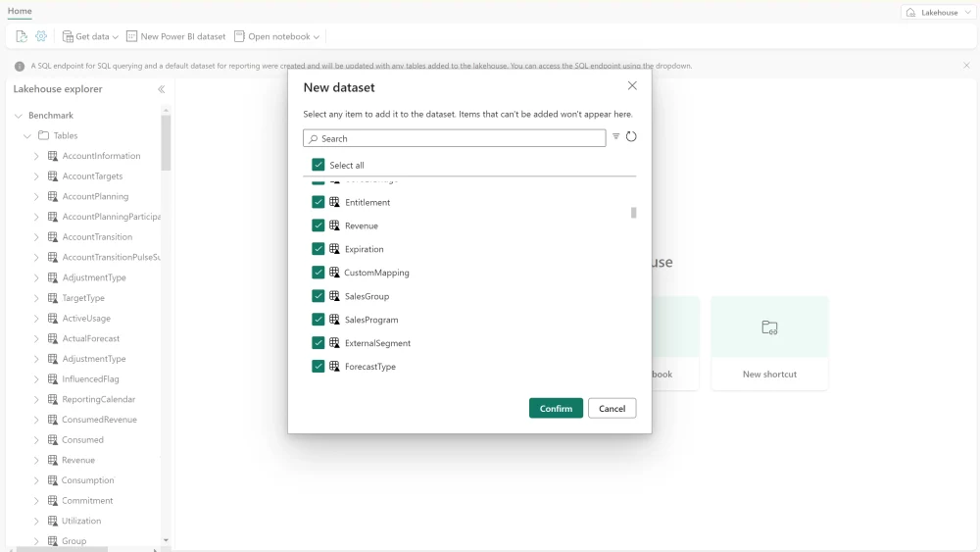980x552 pixels.
Task: Cancel the New dataset dialog
Action: (x=612, y=408)
